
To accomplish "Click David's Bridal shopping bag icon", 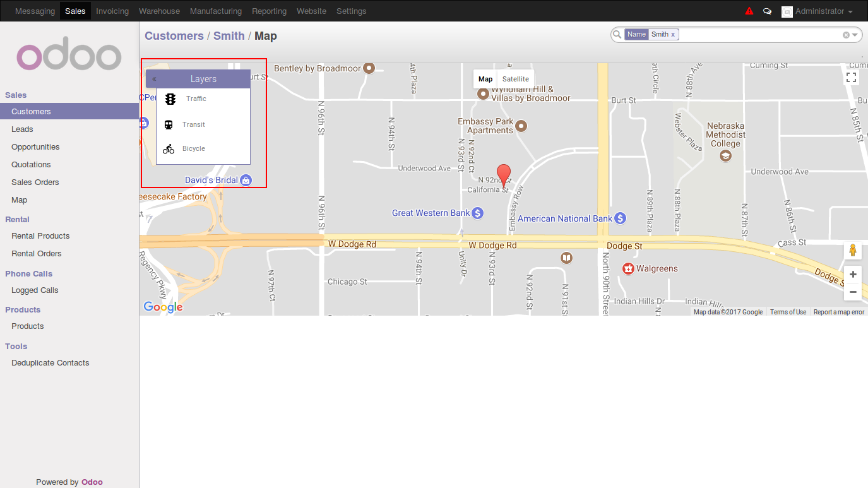I will (246, 181).
